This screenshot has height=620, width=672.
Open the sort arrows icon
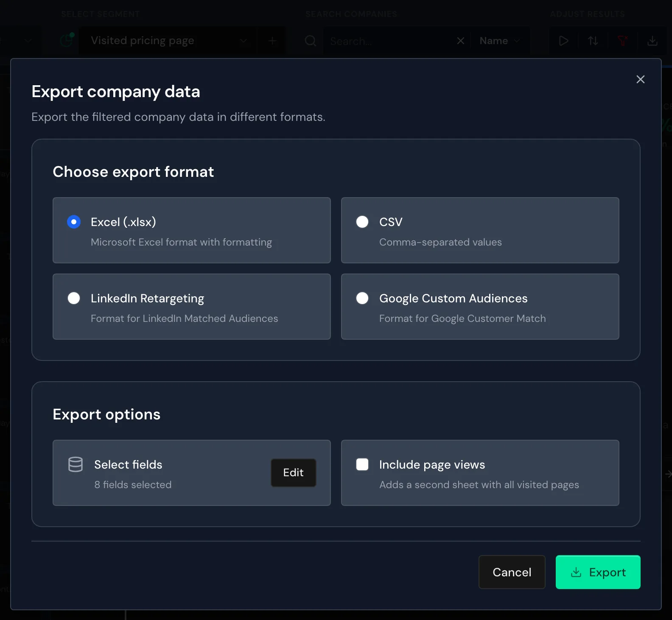pos(593,41)
